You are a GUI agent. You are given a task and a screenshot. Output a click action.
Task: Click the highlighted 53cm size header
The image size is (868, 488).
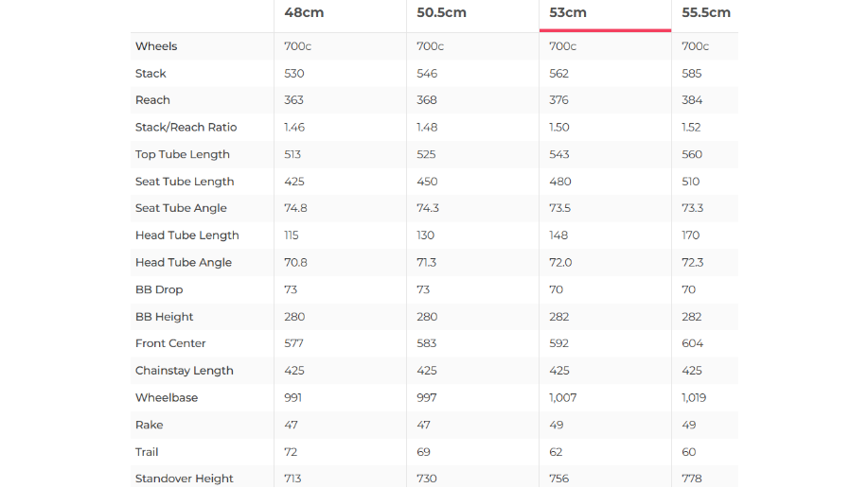(x=568, y=13)
